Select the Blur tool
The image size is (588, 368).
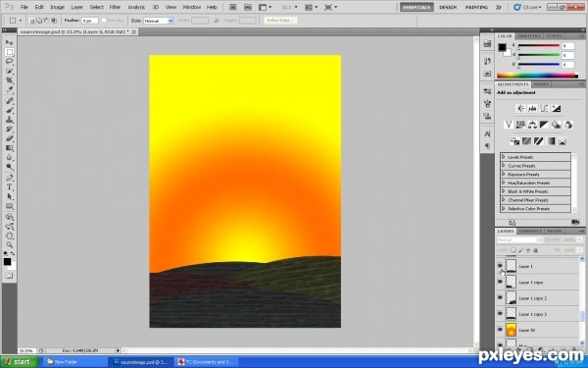click(x=10, y=157)
